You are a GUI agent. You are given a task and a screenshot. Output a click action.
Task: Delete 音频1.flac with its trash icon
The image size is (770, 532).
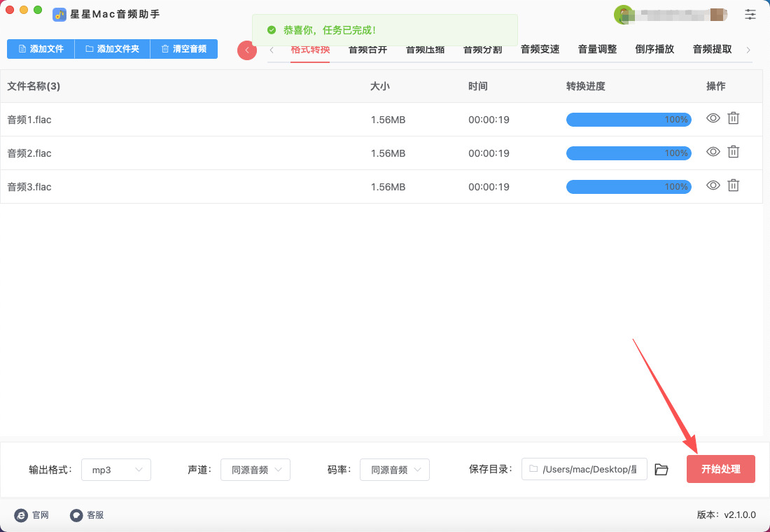(x=733, y=118)
